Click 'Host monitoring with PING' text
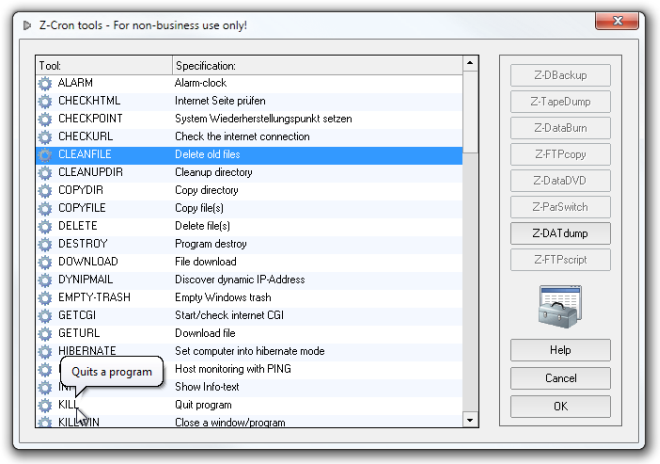 click(x=233, y=369)
